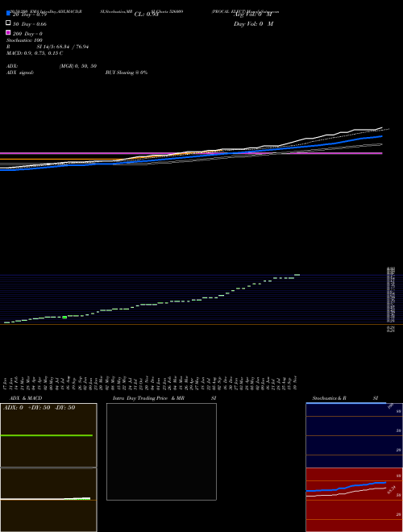Image resolution: width=403 pixels, height=532 pixels.
Task: Click the white 50 Day legend swatch
Action: (x=8, y=23)
